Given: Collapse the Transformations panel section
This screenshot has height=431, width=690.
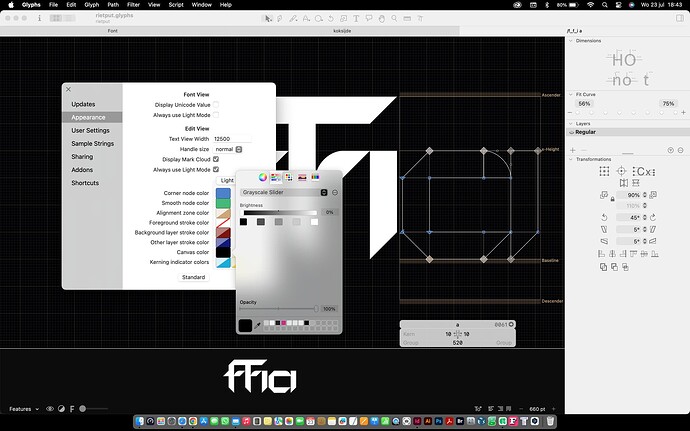Looking at the screenshot, I should 570,158.
